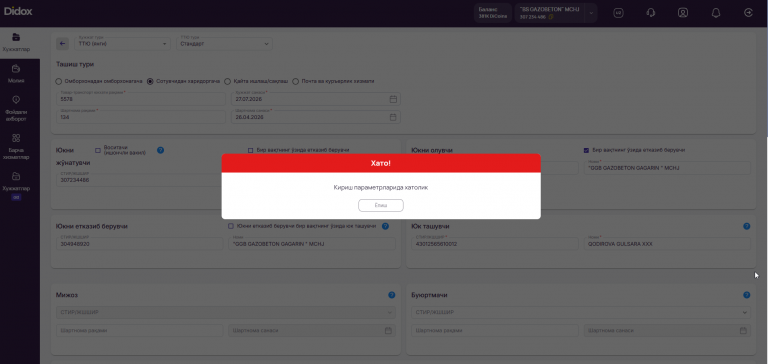Click the language switch icon in header
The width and height of the screenshot is (768, 364).
[x=618, y=13]
